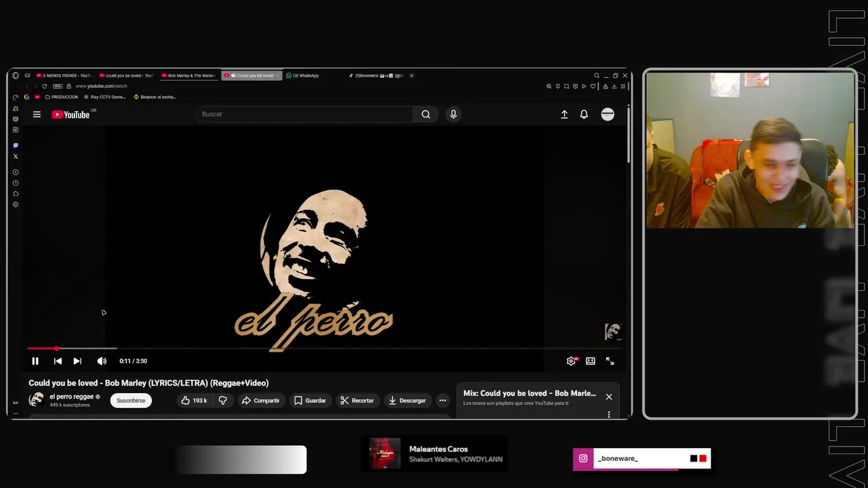Focus the Buscar search field
This screenshot has width=868, height=488.
304,114
